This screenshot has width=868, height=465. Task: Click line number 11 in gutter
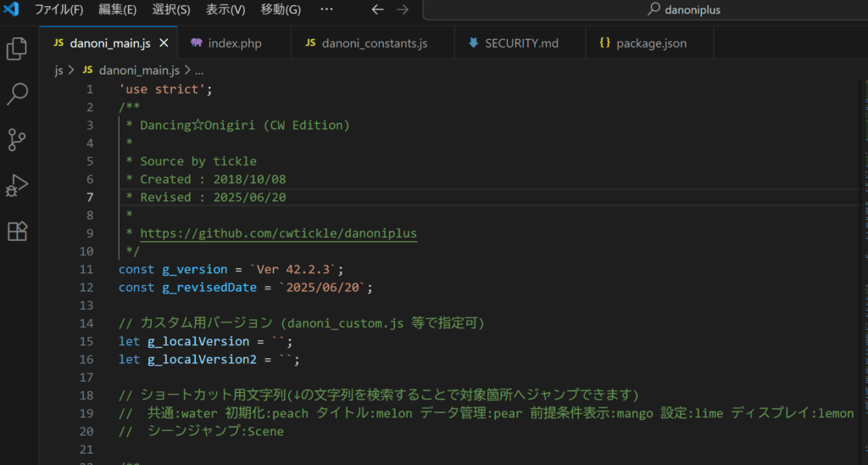pos(86,269)
